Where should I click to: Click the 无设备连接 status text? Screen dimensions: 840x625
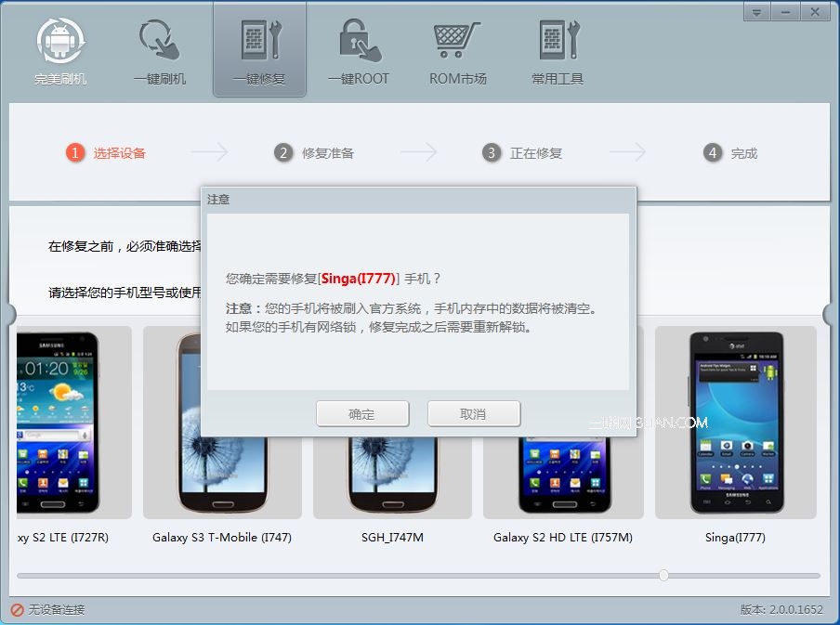click(x=57, y=610)
